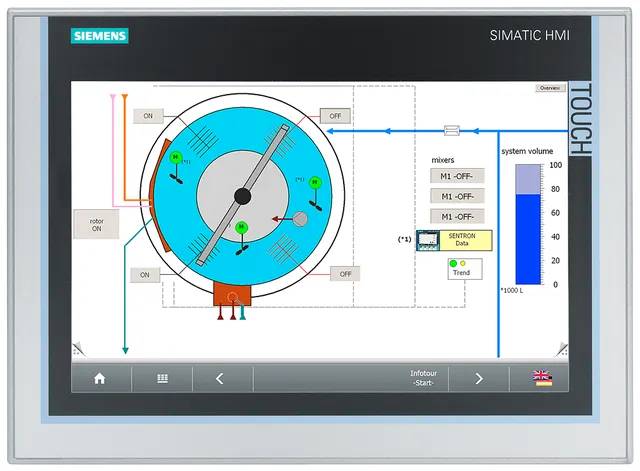Click the (*1) note next to SENTRON
640x471 pixels.
404,240
